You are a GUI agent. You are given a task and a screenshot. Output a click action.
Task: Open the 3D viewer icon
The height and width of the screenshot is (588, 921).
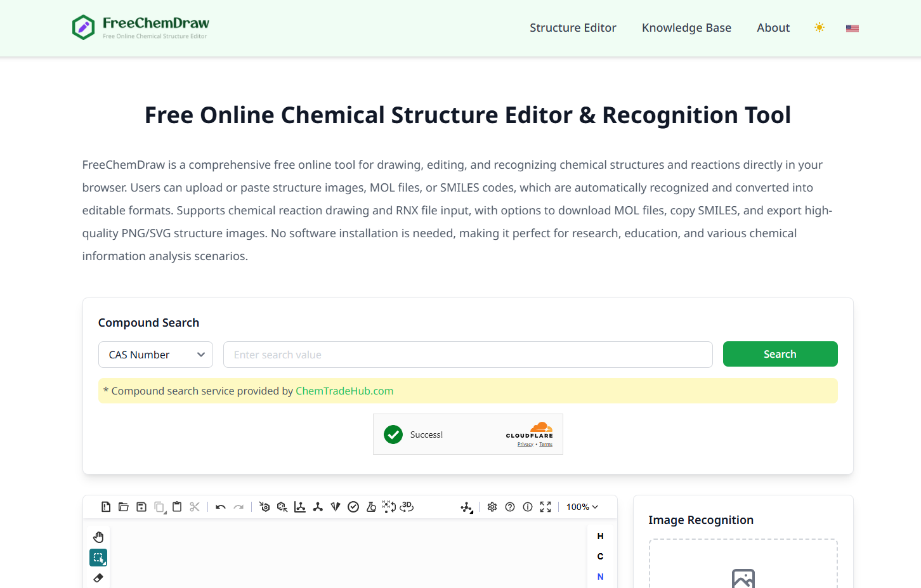point(407,507)
